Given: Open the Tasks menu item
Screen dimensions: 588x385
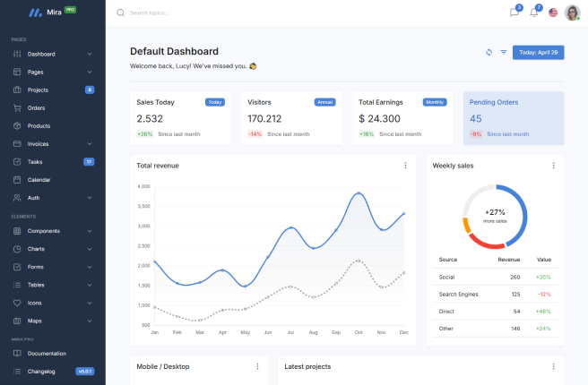Looking at the screenshot, I should [53, 162].
